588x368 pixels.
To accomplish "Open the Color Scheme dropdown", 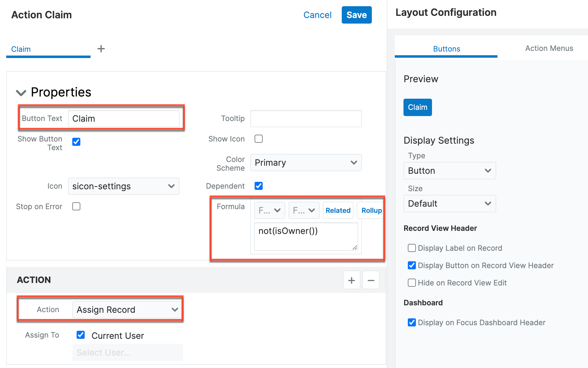I will tap(306, 163).
